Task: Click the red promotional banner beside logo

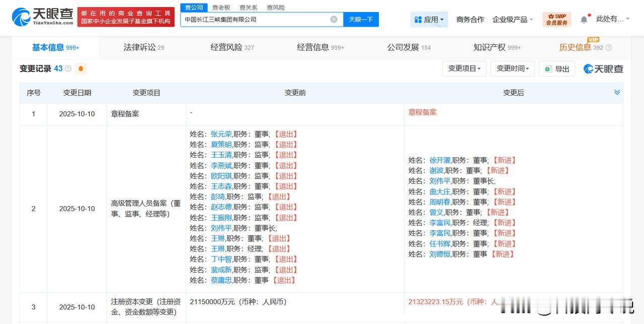Action: point(126,17)
